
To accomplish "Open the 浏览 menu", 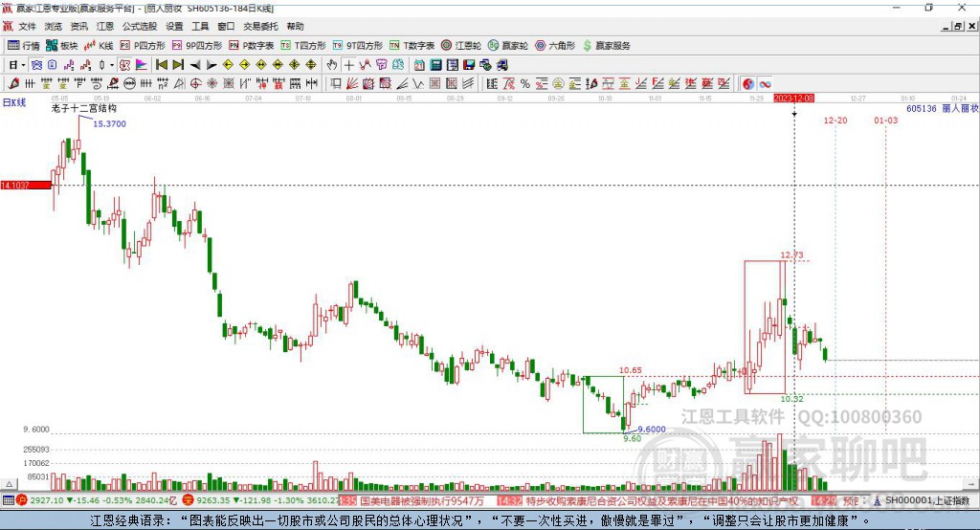I will (54, 26).
